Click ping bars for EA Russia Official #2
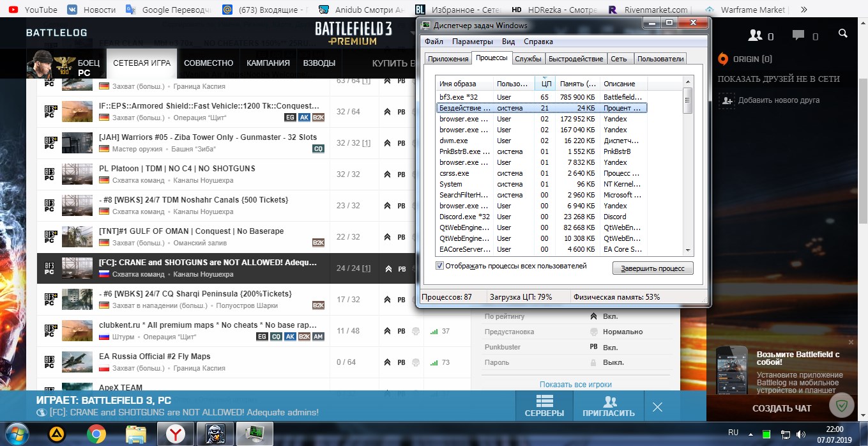The image size is (868, 446). [434, 362]
